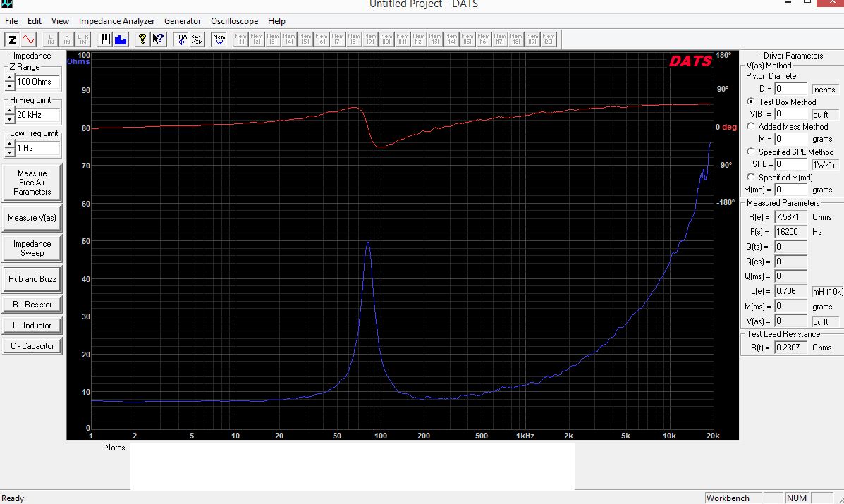The image size is (844, 504).
Task: Click the V(B) test box volume field
Action: coord(790,114)
